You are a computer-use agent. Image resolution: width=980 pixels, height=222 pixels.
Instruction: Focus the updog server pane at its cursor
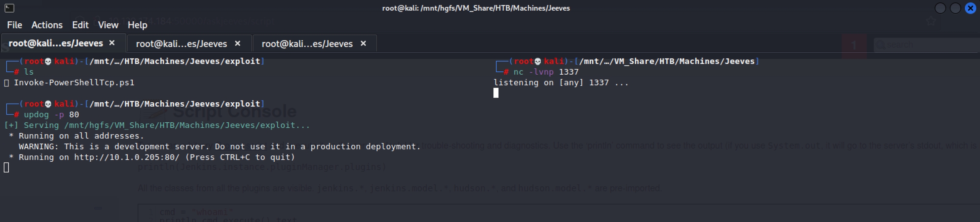click(6, 168)
